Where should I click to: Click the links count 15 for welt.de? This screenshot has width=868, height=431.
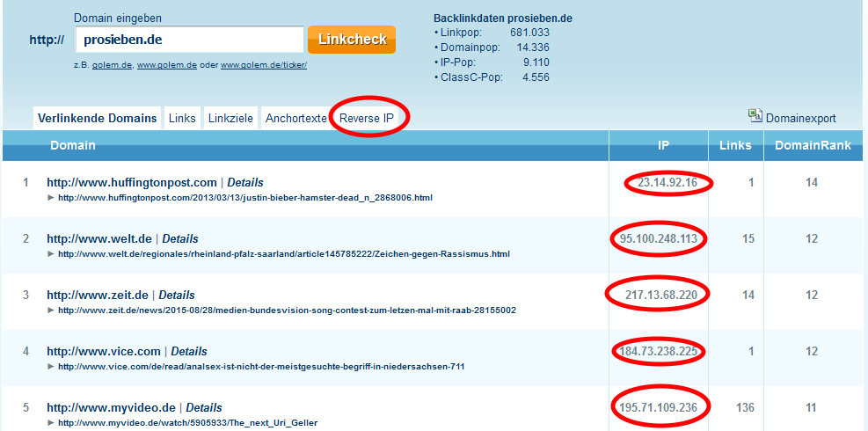coord(748,238)
